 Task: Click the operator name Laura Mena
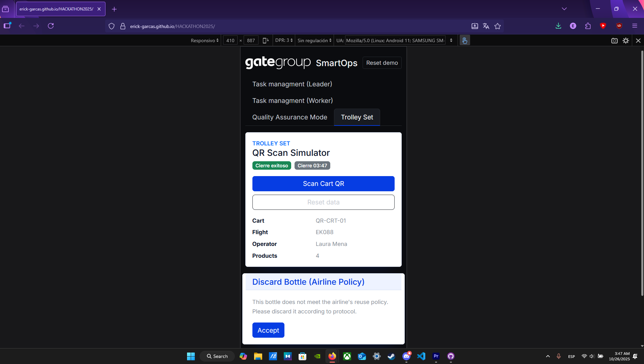(x=331, y=244)
